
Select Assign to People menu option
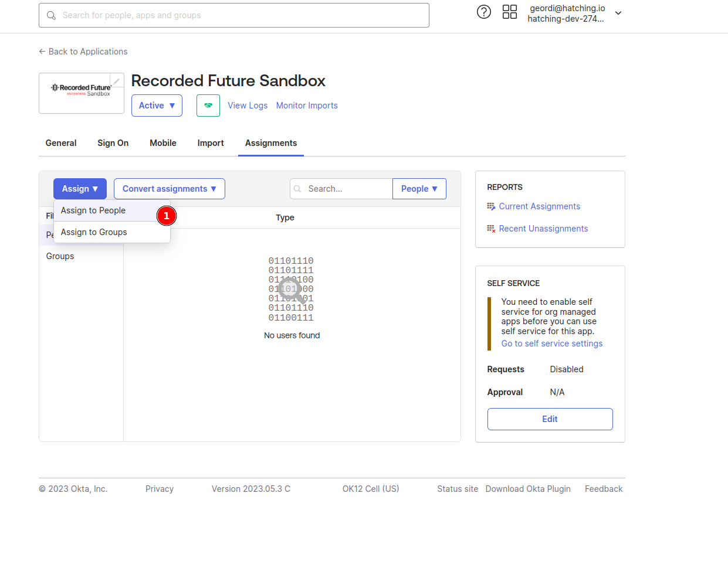coord(93,210)
